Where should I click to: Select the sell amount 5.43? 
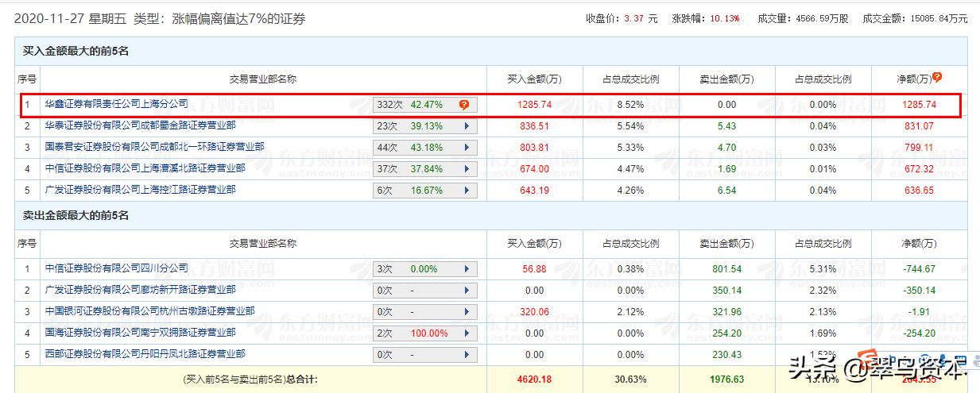pyautogui.click(x=726, y=125)
